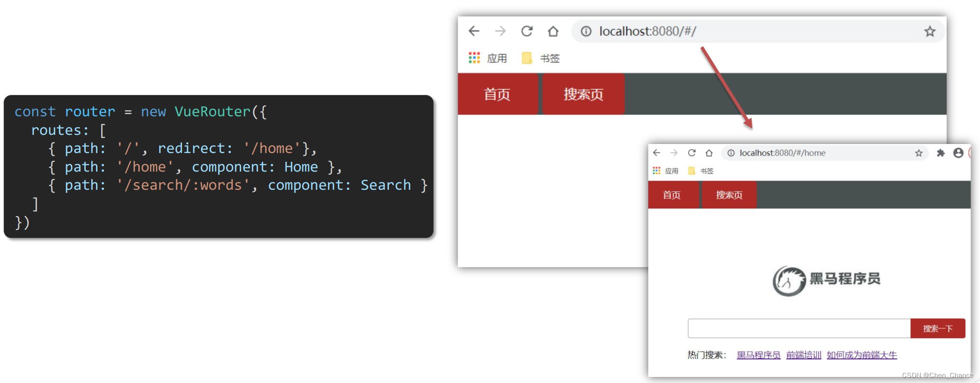This screenshot has height=383, width=980.
Task: Select 首页 tab in the larger browser window
Action: tap(498, 94)
